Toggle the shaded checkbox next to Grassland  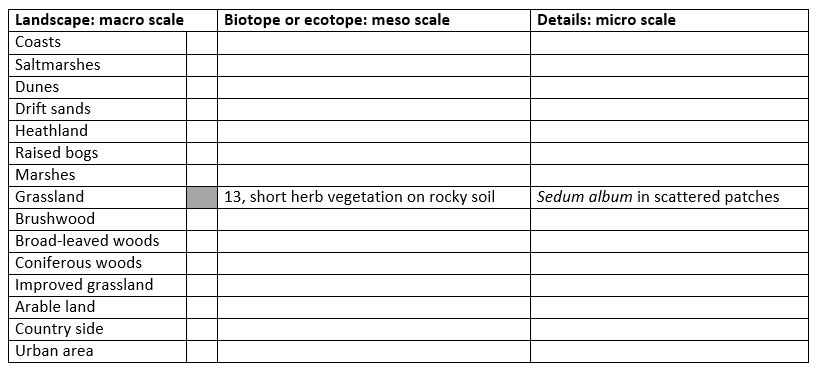click(x=202, y=197)
